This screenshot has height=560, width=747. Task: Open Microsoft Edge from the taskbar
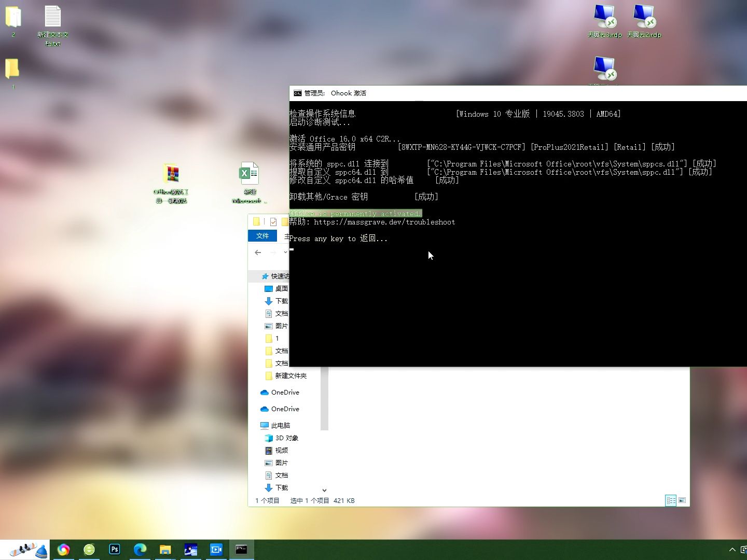(x=140, y=550)
